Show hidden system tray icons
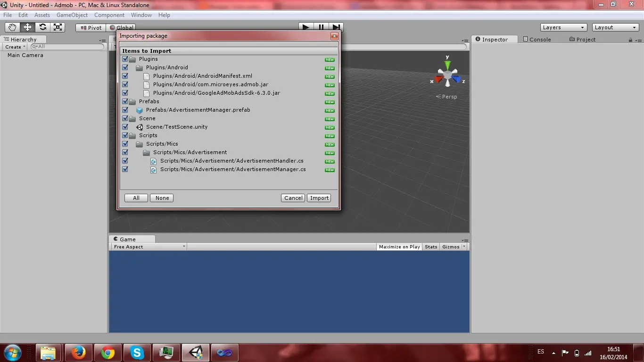644x362 pixels. coord(553,353)
